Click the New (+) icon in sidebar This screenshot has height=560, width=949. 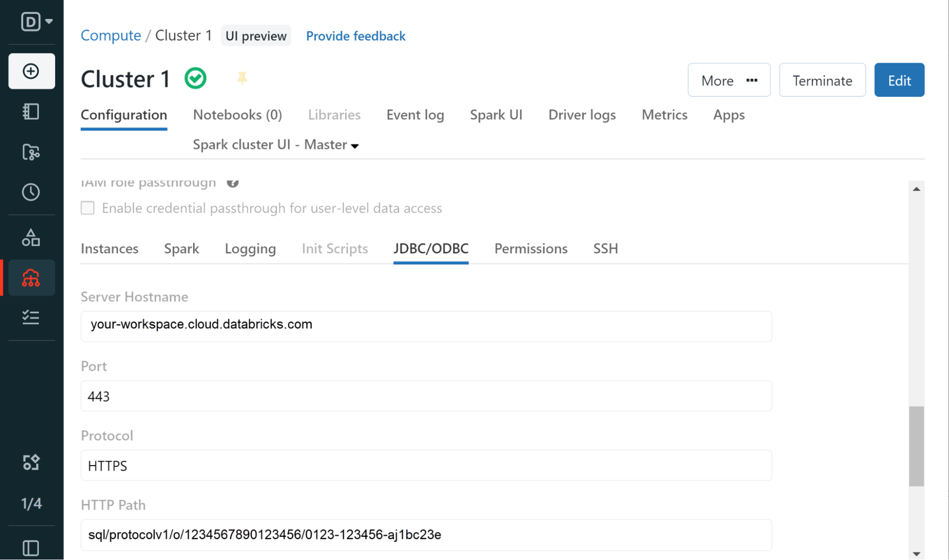pos(31,71)
